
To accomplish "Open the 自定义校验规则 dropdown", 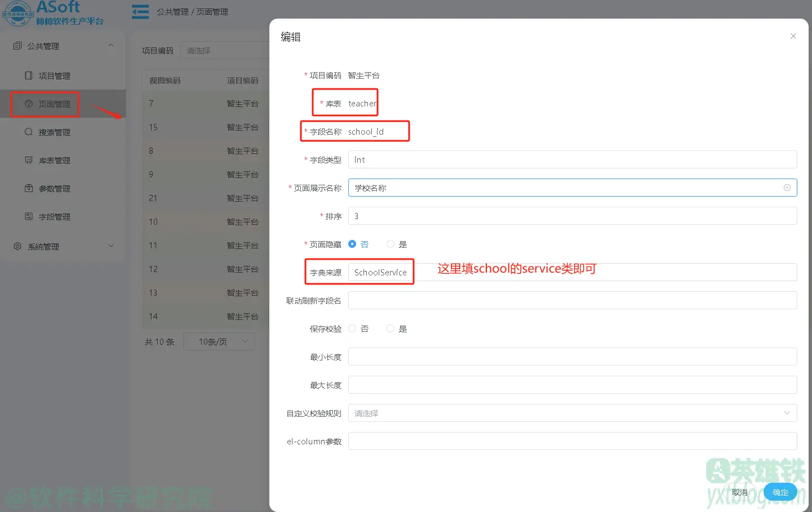I will tap(573, 413).
